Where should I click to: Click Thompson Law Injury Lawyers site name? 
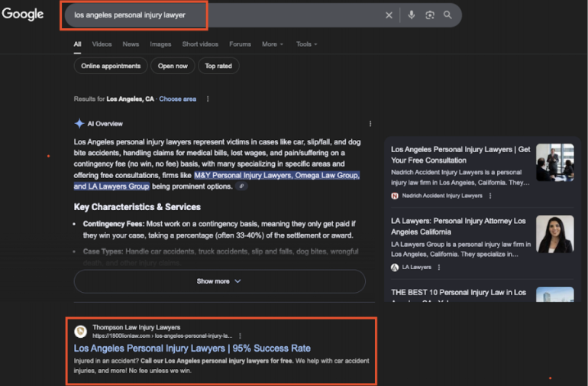(137, 327)
